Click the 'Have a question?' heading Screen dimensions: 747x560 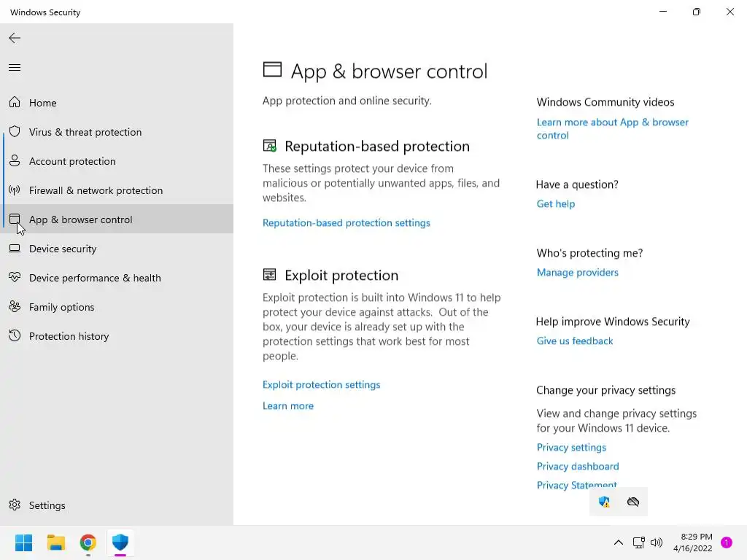[578, 184]
